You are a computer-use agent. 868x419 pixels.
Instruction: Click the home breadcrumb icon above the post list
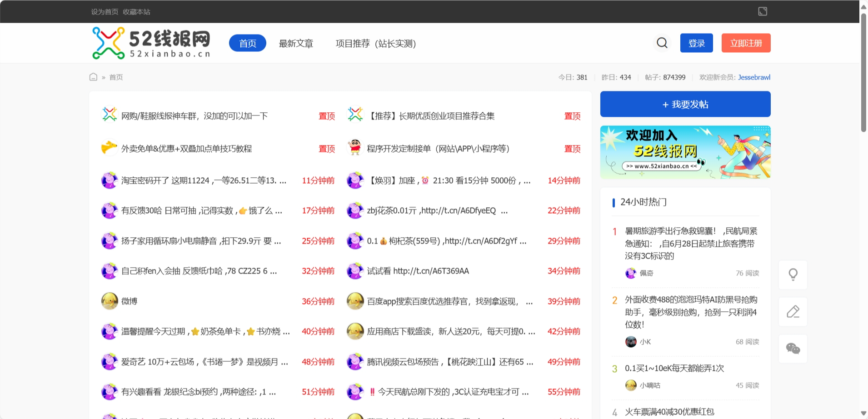[x=93, y=77]
